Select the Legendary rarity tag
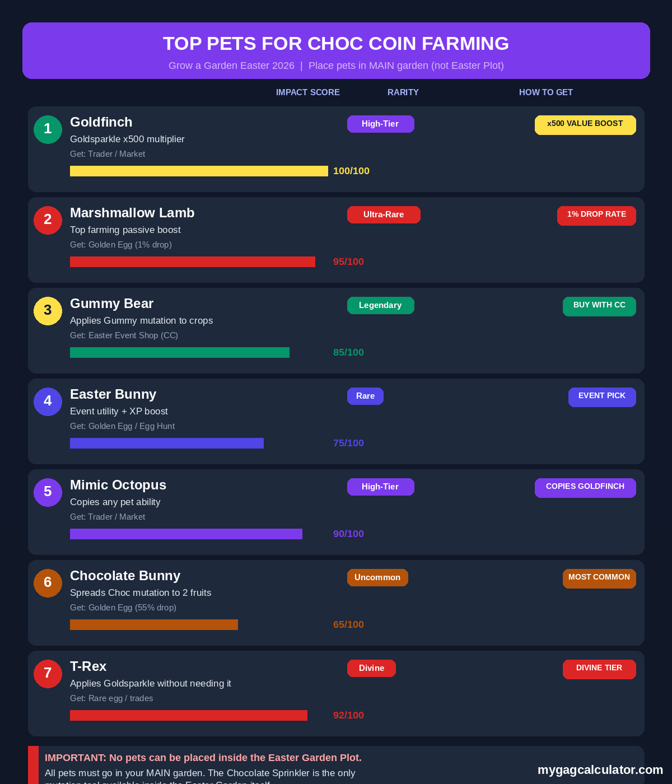Image resolution: width=672 pixels, height=784 pixels. click(381, 305)
